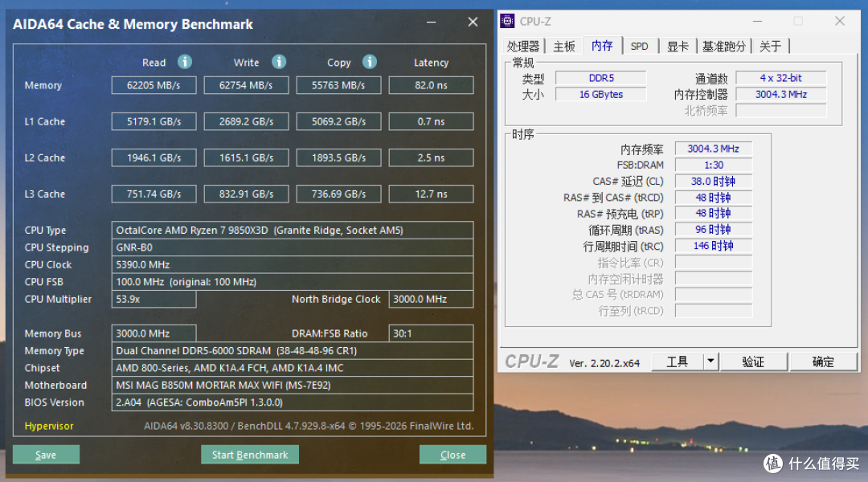Image resolution: width=868 pixels, height=482 pixels.
Task: Select the L3 Cache Copy 736.69 GB/s value
Action: 339,194
